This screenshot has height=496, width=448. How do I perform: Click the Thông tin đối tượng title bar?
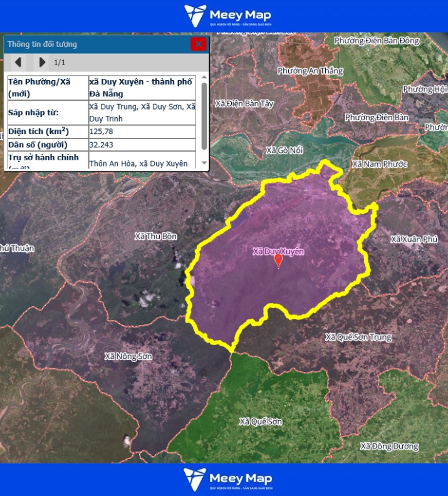tap(94, 44)
